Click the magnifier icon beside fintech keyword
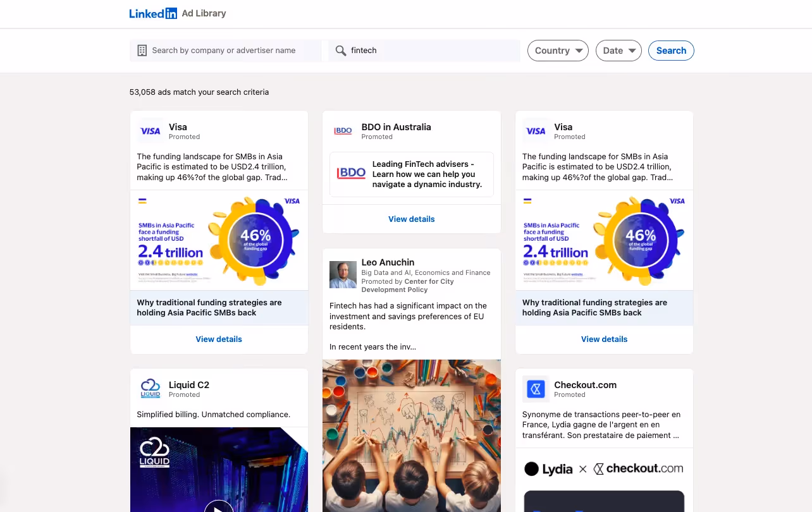812x512 pixels. pos(340,51)
